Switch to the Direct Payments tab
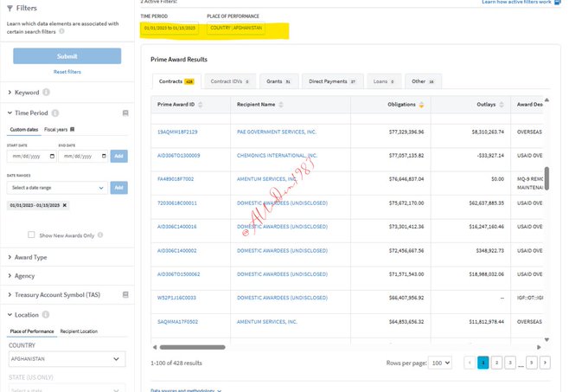The height and width of the screenshot is (392, 588). pyautogui.click(x=332, y=81)
